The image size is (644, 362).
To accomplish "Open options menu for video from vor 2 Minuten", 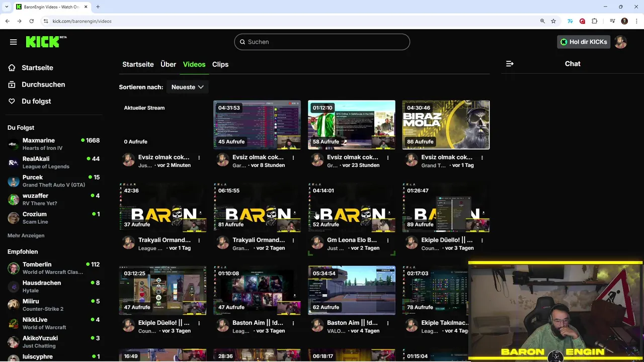I will point(199,157).
